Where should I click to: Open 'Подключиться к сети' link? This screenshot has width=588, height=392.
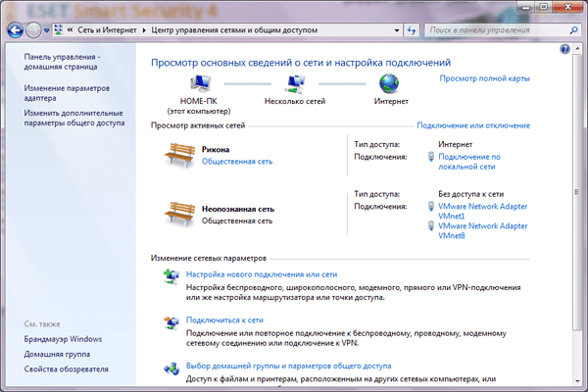tap(224, 320)
